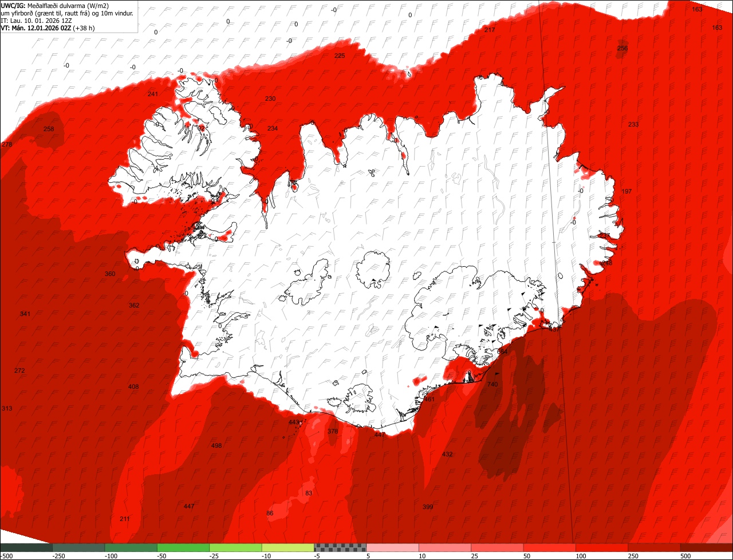Click the flux value 233 off the east coast
733x560 pixels.
click(633, 124)
